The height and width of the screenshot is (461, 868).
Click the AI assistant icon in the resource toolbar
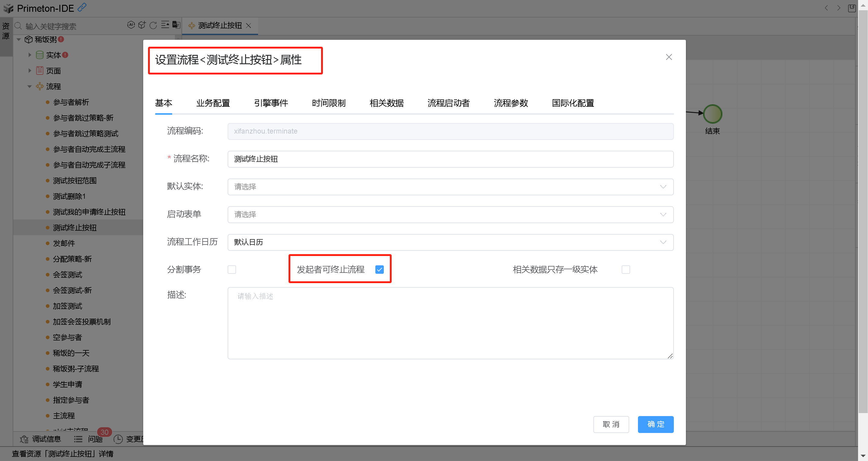(131, 25)
